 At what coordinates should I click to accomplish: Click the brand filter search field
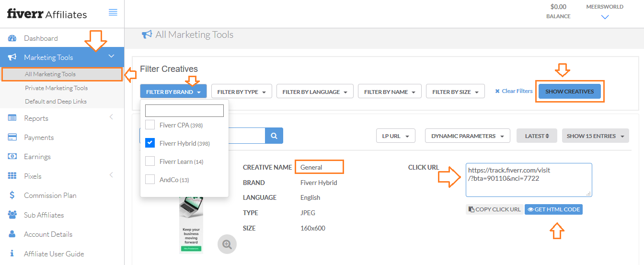(x=184, y=111)
